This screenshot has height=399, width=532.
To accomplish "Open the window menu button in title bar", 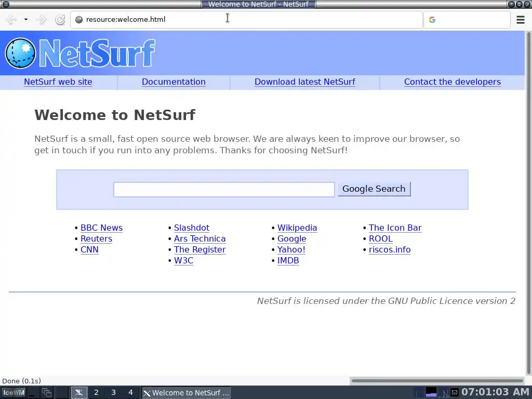I will tap(6, 4).
